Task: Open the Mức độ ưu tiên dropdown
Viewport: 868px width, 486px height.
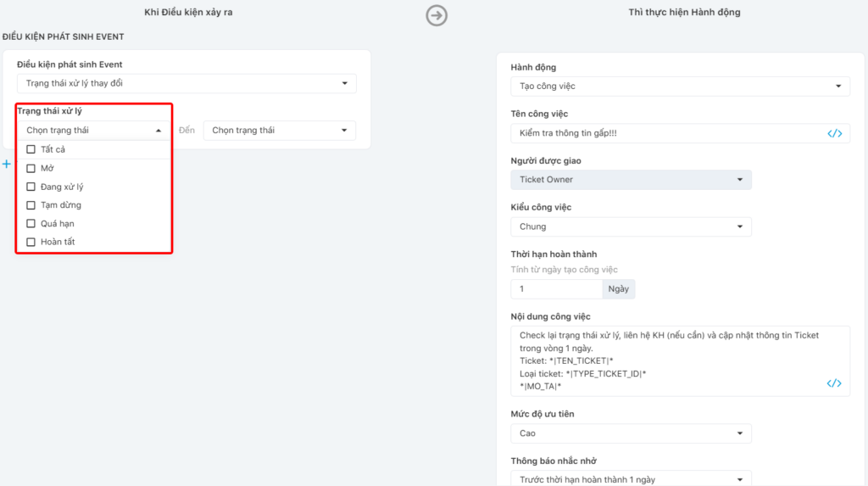Action: pyautogui.click(x=631, y=433)
